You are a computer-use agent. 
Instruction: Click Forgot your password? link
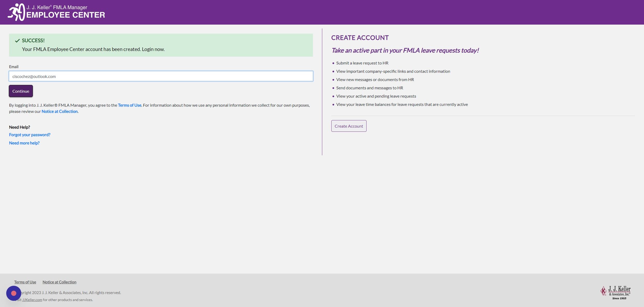[30, 135]
